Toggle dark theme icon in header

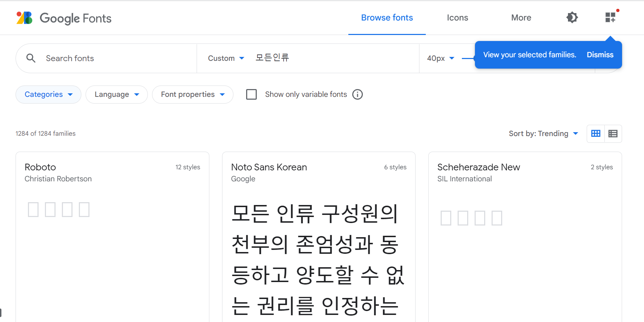coord(572,17)
